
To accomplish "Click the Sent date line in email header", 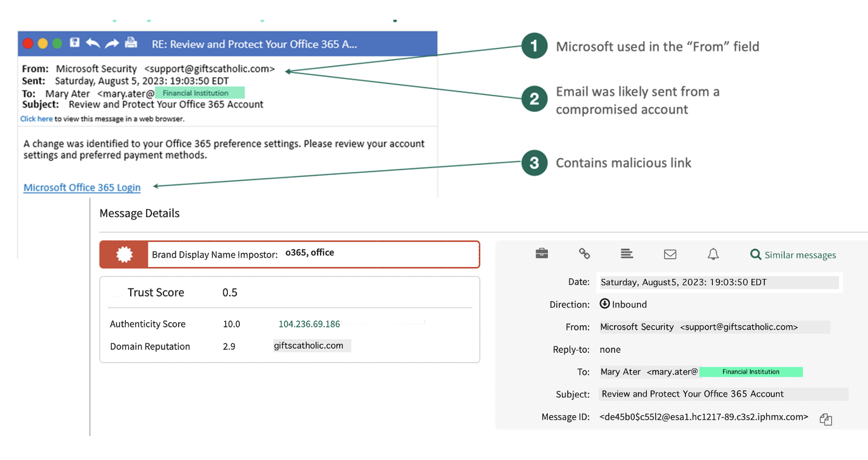I will click(125, 81).
